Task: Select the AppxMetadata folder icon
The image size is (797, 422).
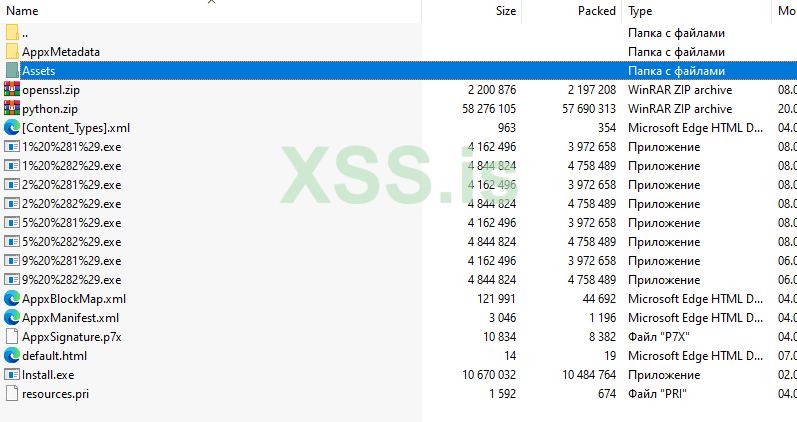Action: pyautogui.click(x=12, y=51)
